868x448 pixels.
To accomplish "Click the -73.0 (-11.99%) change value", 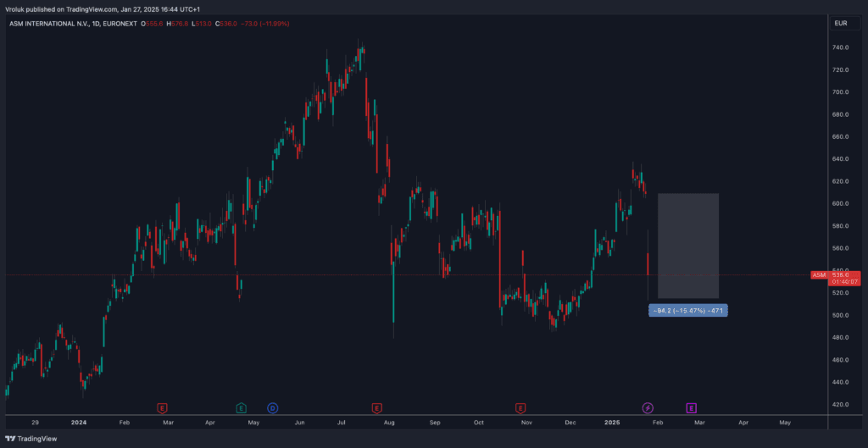I will click(x=265, y=24).
